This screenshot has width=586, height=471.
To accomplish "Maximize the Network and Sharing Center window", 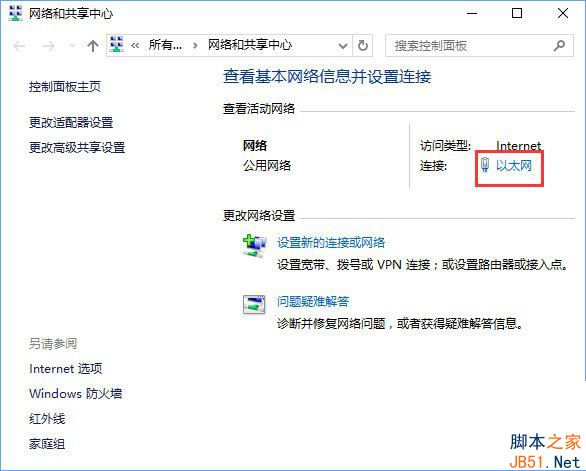I will [517, 13].
